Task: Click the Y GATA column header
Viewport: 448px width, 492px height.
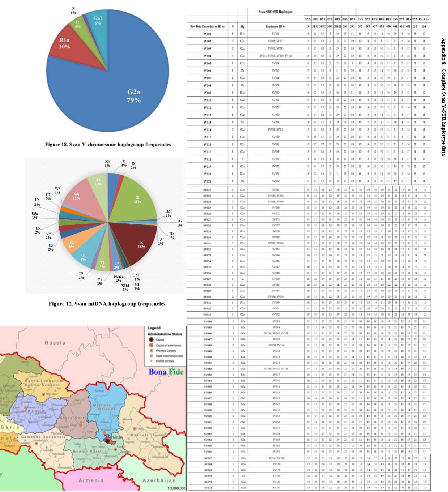Action: [424, 19]
